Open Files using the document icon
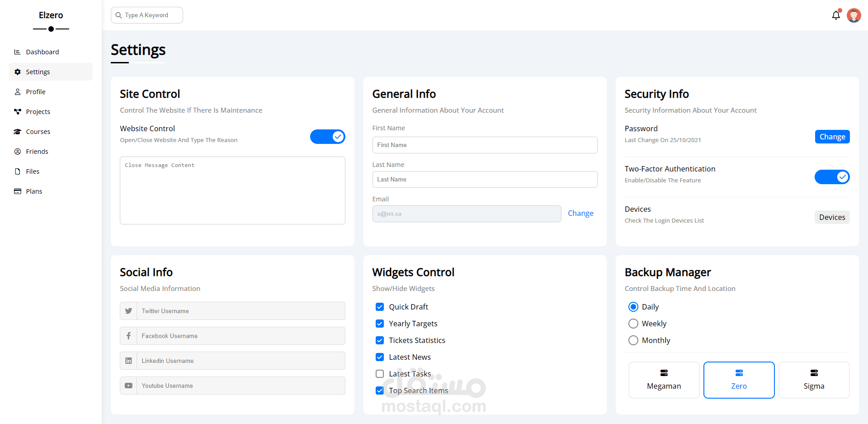The width and height of the screenshot is (868, 424). pos(17,171)
